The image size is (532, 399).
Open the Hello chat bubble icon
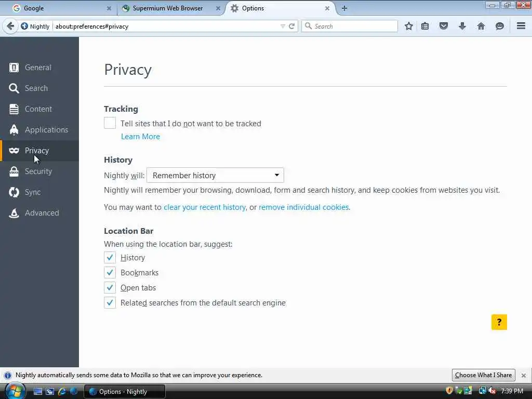(499, 26)
